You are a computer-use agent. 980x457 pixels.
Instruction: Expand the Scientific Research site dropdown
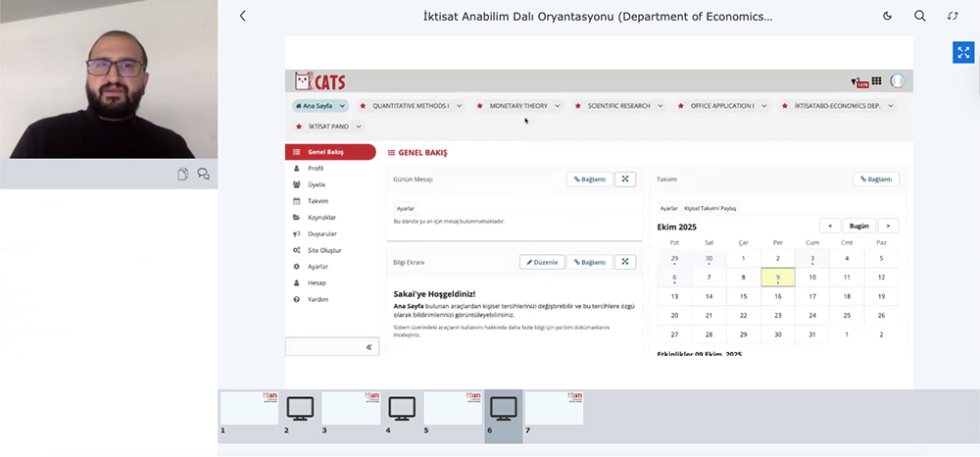660,106
